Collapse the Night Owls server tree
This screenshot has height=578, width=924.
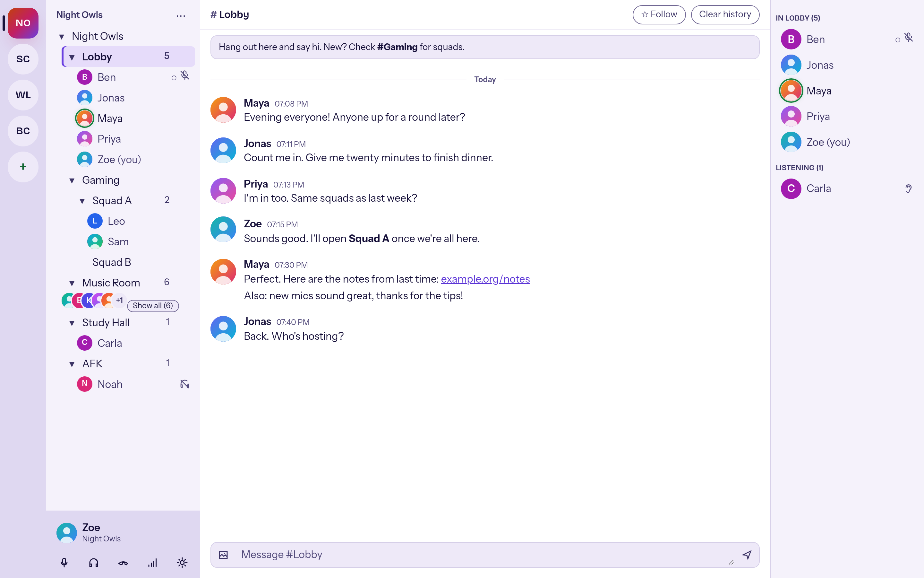[x=62, y=37]
